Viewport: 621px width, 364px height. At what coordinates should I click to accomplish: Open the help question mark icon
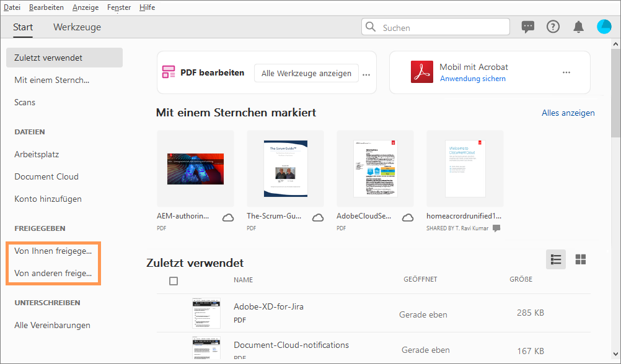(553, 27)
